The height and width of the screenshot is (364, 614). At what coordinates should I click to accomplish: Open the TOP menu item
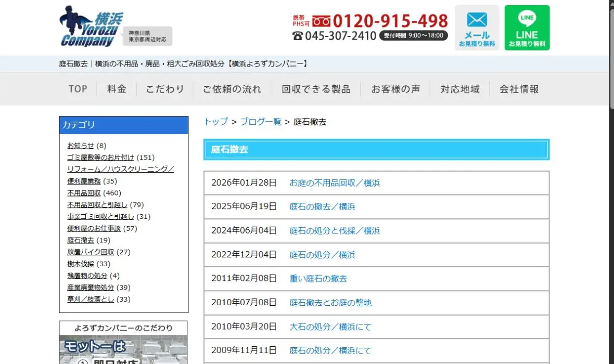pos(78,89)
